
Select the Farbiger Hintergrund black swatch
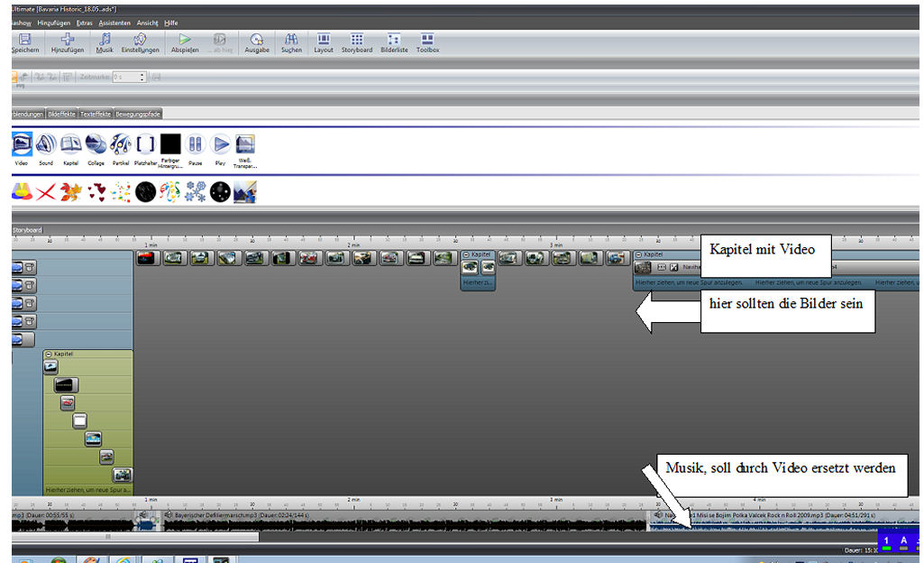click(170, 144)
